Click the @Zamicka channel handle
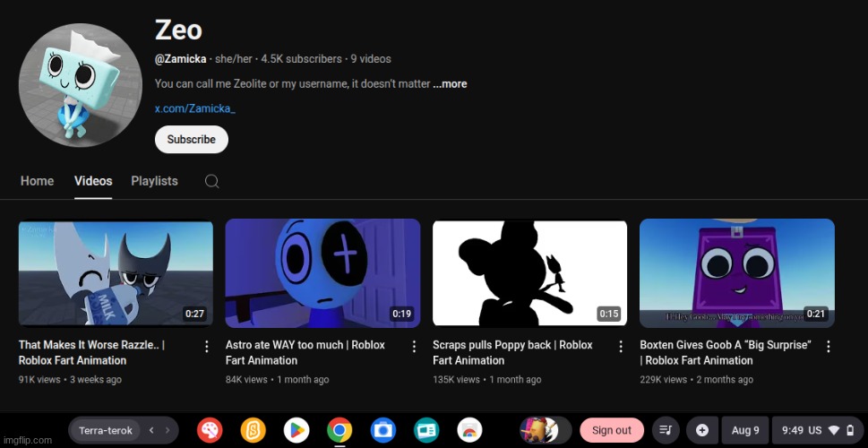 tap(180, 59)
